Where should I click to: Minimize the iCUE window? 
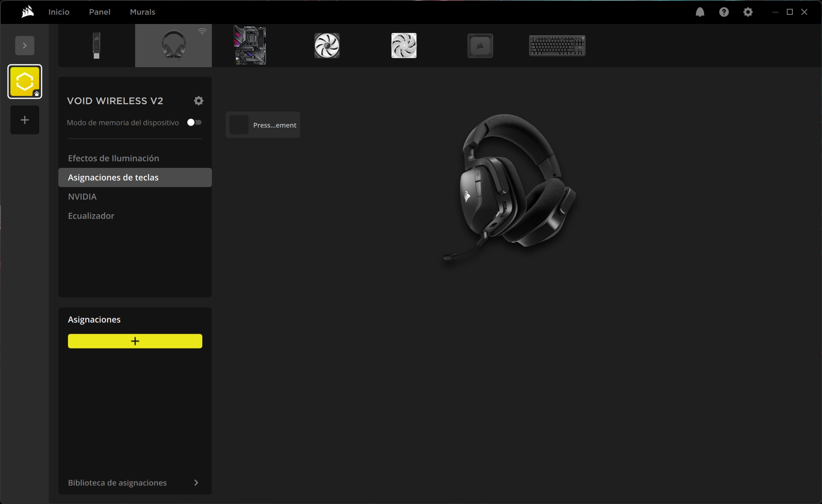pyautogui.click(x=775, y=12)
